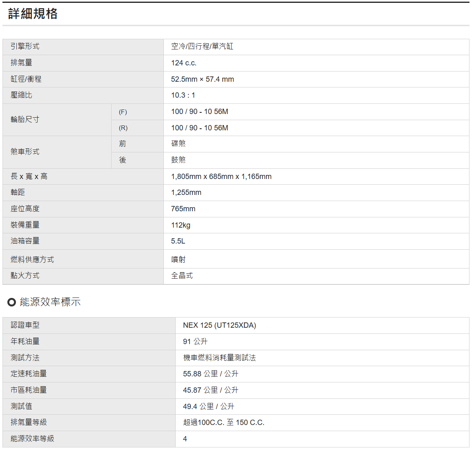Select the 55.88 公里 / 公升 value
This screenshot has height=454, width=476.
[210, 374]
